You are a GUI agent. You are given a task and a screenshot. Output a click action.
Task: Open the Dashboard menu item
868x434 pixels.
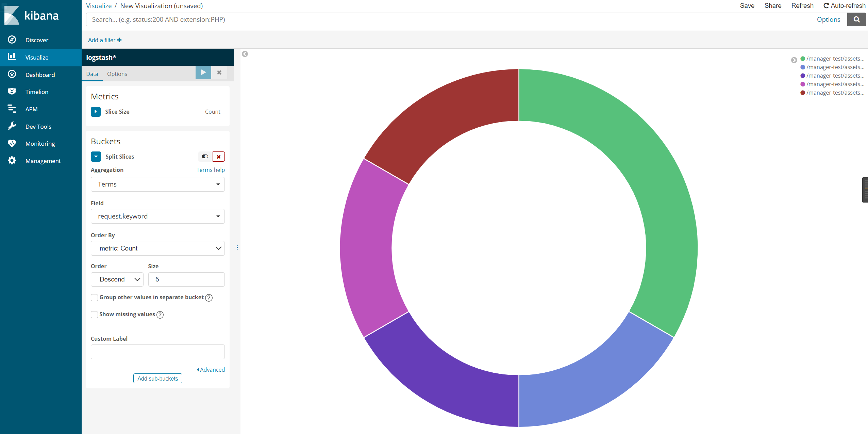pos(41,75)
